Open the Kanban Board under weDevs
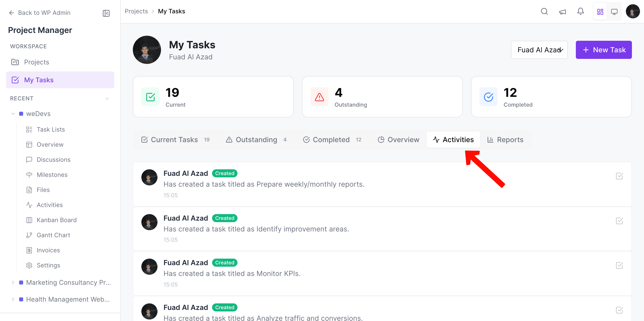The height and width of the screenshot is (321, 644). pos(57,220)
